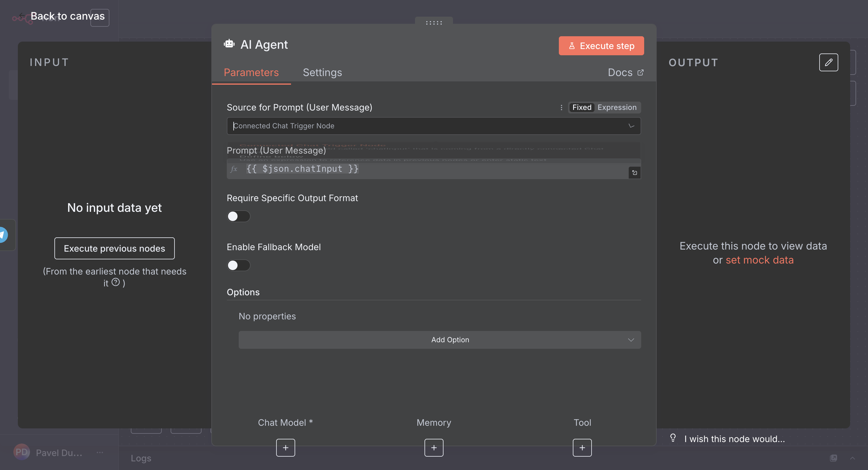Add a Chat Model sub-node
The width and height of the screenshot is (868, 470).
(285, 447)
